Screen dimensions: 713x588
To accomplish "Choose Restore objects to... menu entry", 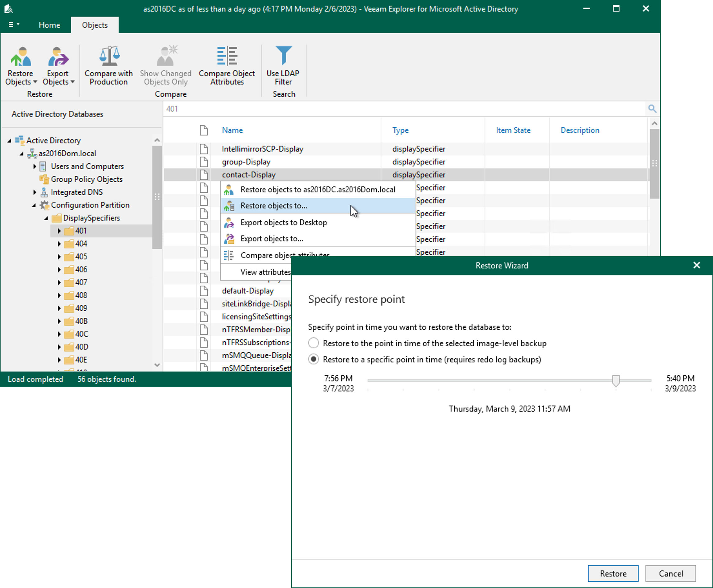I will click(318, 206).
